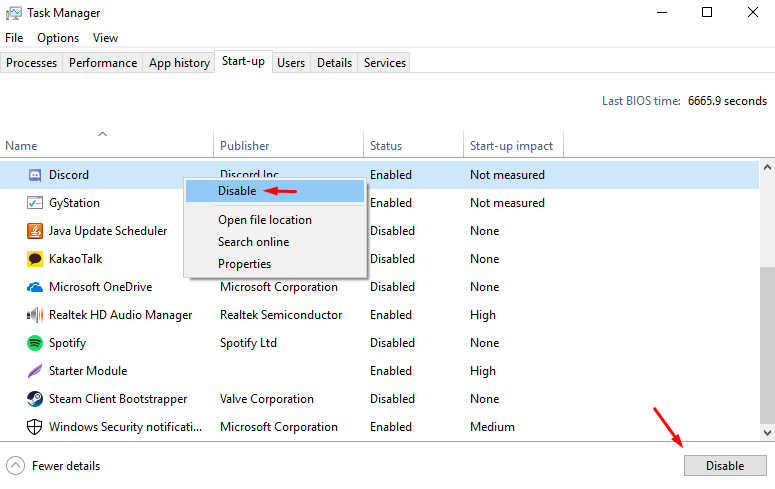The image size is (775, 489).
Task: Click the Medium start-up impact value
Action: point(492,427)
